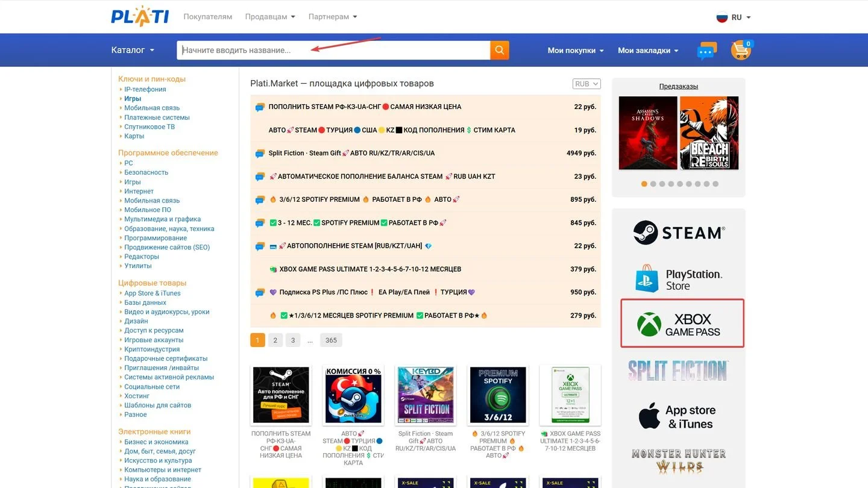Screen dimensions: 868x488
Task: Open Bleach Rebirth of Souls preorder cover
Action: coord(709,133)
